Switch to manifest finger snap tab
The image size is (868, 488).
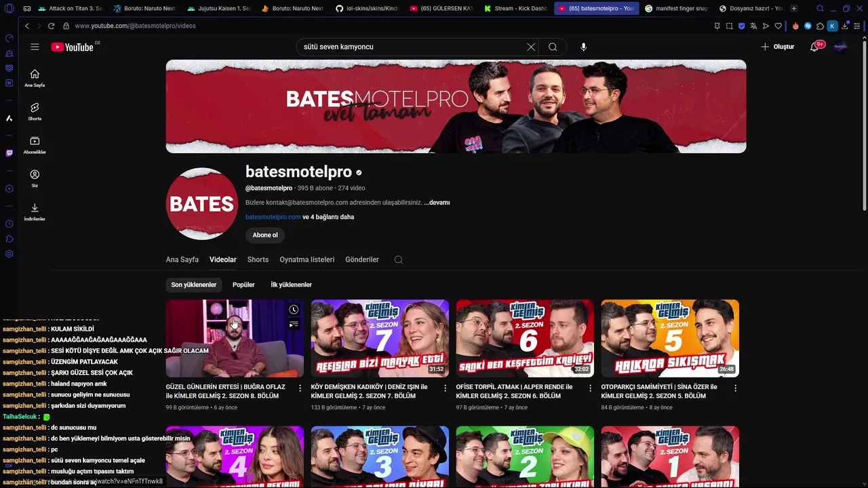676,9
